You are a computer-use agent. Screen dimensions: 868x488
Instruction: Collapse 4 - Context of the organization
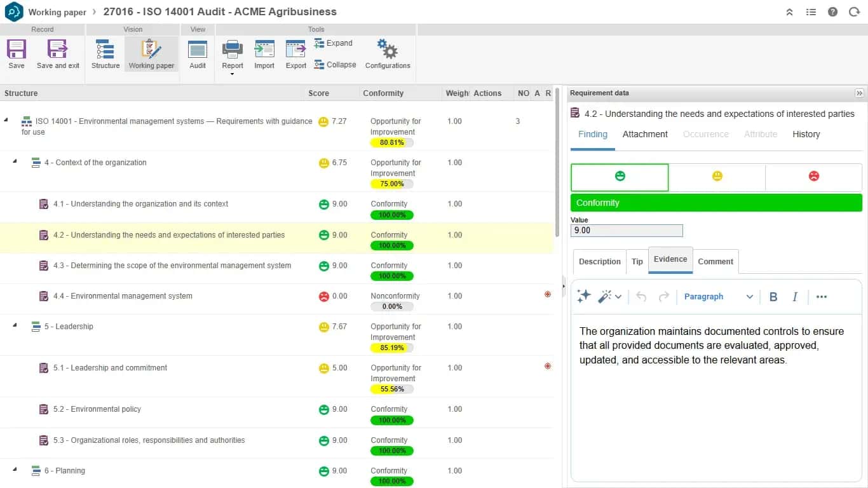coord(16,161)
